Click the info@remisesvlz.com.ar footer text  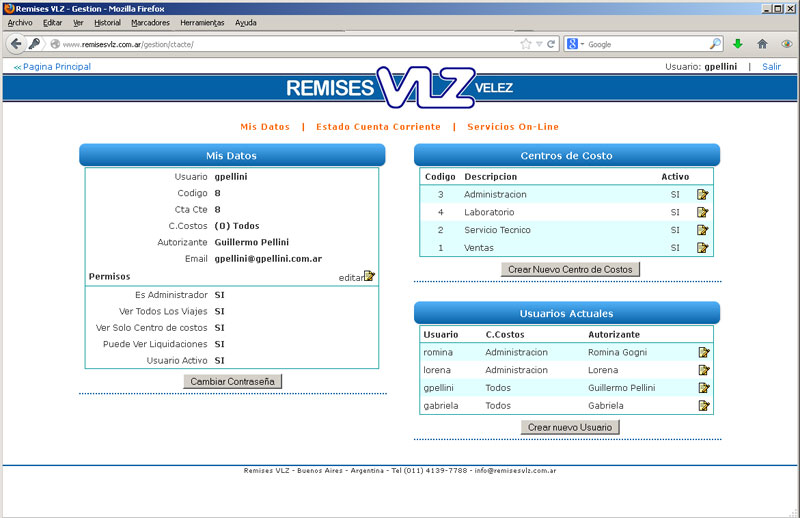pos(515,471)
